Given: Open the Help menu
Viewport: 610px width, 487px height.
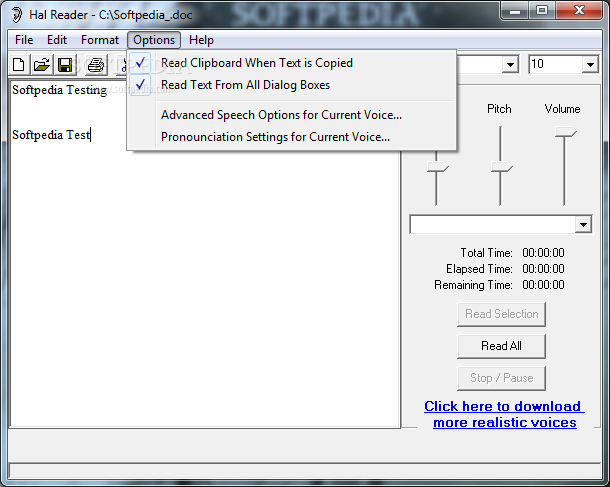Looking at the screenshot, I should (x=201, y=40).
